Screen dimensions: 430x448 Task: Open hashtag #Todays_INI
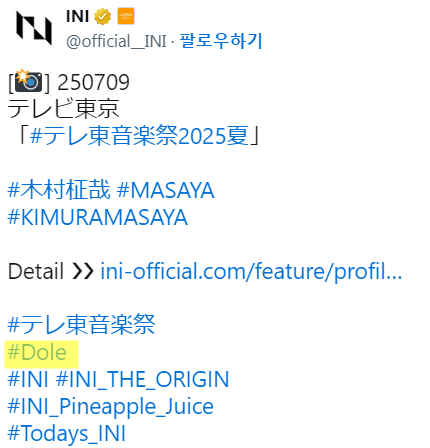point(66,433)
